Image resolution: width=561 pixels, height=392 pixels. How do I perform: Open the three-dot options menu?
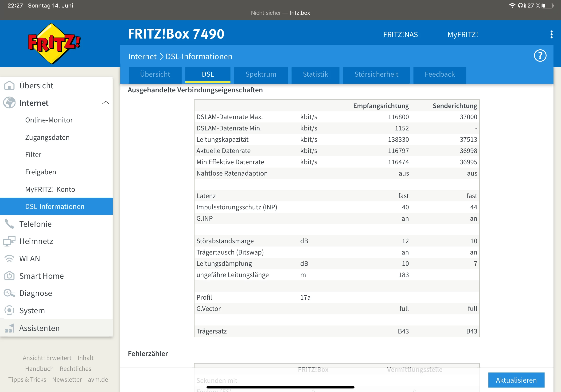tap(551, 35)
